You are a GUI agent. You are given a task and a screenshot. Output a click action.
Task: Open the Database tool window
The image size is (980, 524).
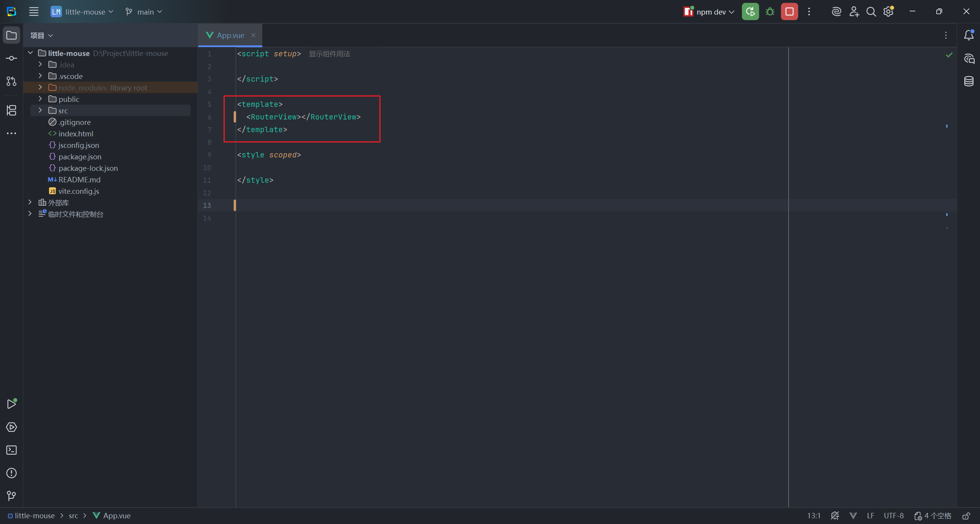tap(969, 81)
